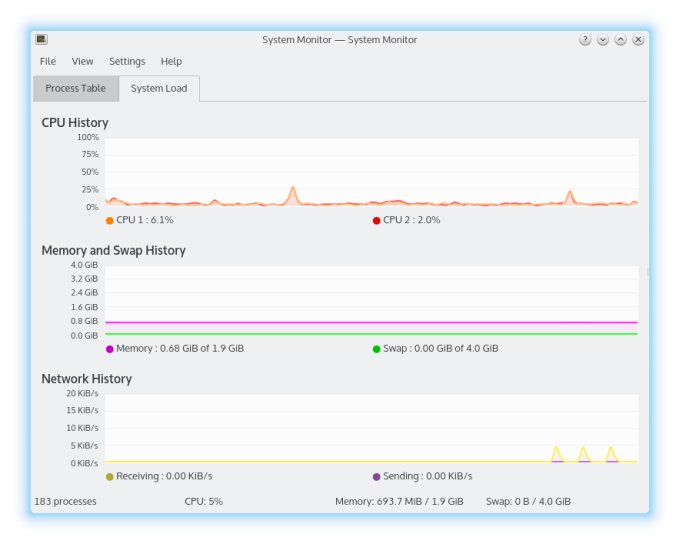Click inside the CPU History graph

pyautogui.click(x=371, y=172)
